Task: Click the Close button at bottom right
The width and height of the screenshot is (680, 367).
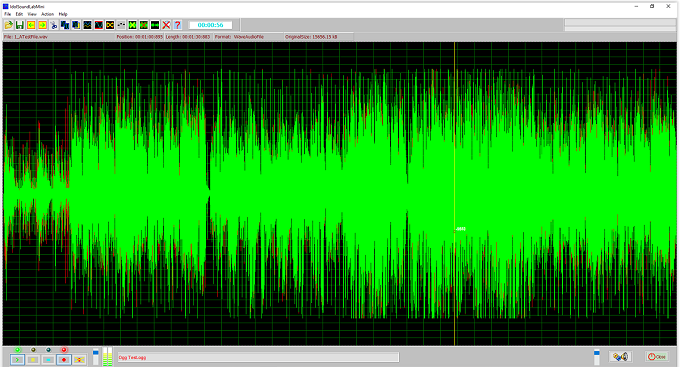Action: 657,357
